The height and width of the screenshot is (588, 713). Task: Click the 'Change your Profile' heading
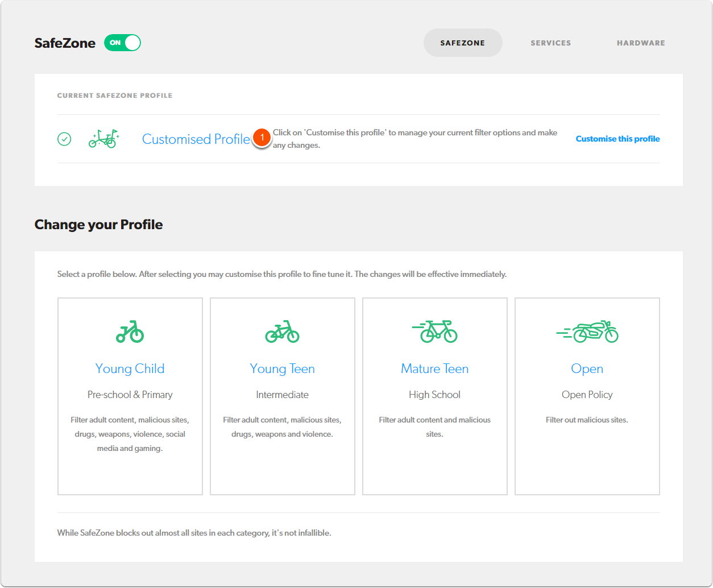[x=98, y=225]
